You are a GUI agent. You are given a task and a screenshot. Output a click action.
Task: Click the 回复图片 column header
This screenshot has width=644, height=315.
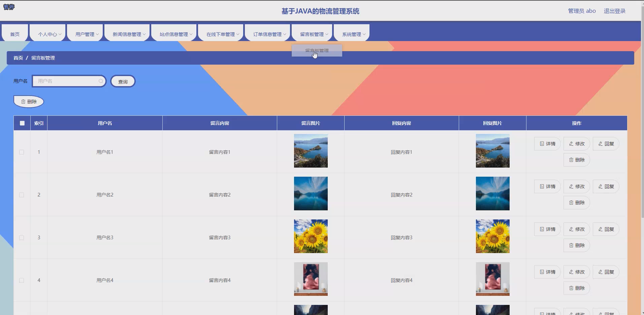coord(492,123)
